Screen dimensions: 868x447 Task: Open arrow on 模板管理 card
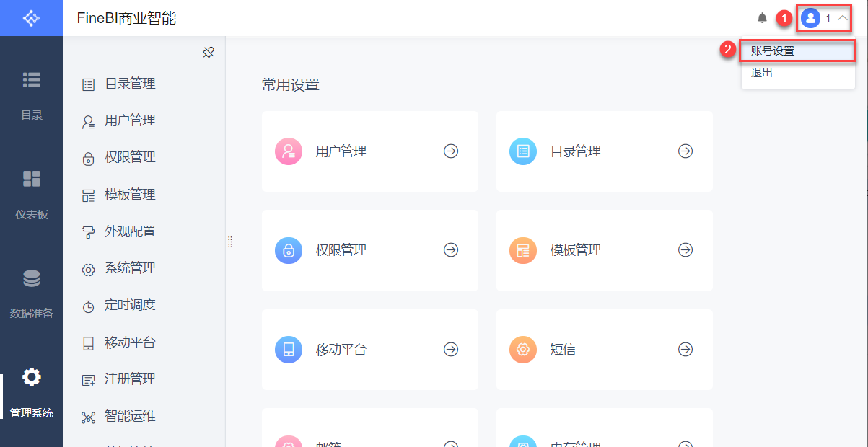click(685, 250)
